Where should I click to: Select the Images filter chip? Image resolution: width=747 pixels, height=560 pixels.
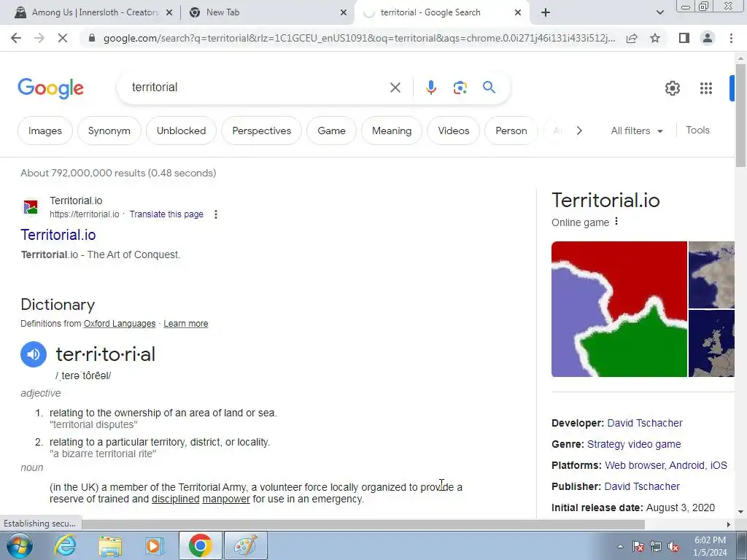pyautogui.click(x=45, y=131)
